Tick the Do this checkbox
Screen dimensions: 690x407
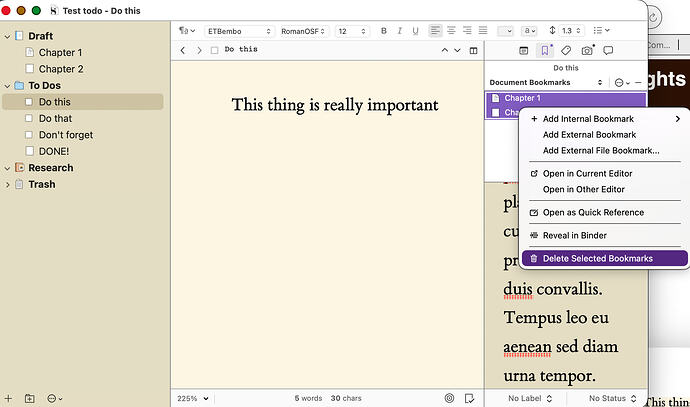click(x=29, y=102)
